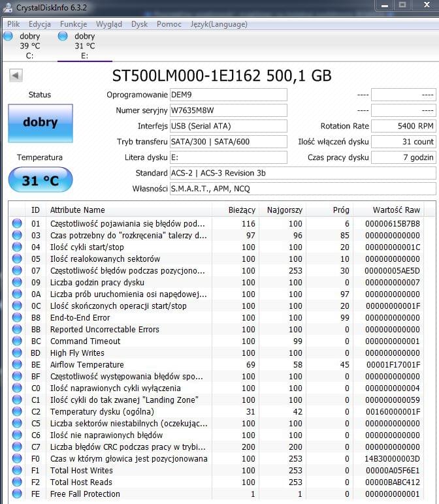Screen dimensions: 439x504
Task: Select drive E: status orb
Action: (63, 37)
